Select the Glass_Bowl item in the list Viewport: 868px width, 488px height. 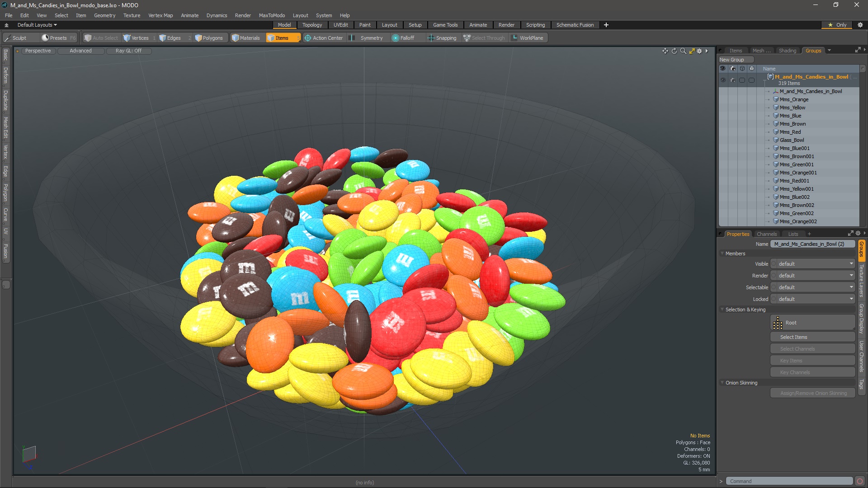[x=792, y=140]
